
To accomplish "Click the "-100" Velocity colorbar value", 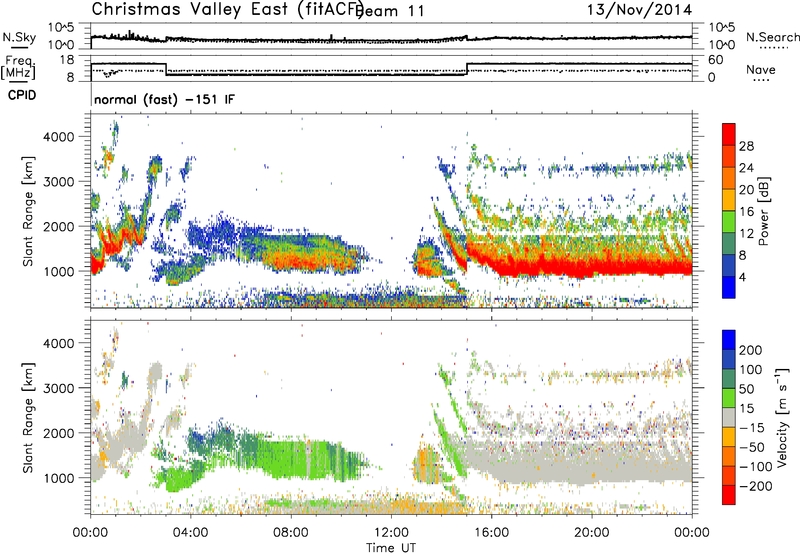I will [x=756, y=466].
